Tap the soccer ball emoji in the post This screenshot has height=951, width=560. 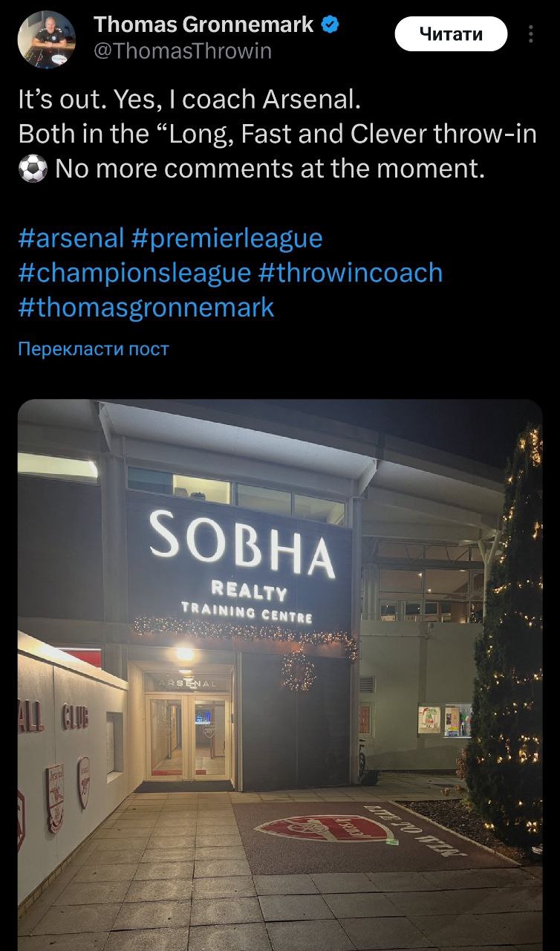33,169
